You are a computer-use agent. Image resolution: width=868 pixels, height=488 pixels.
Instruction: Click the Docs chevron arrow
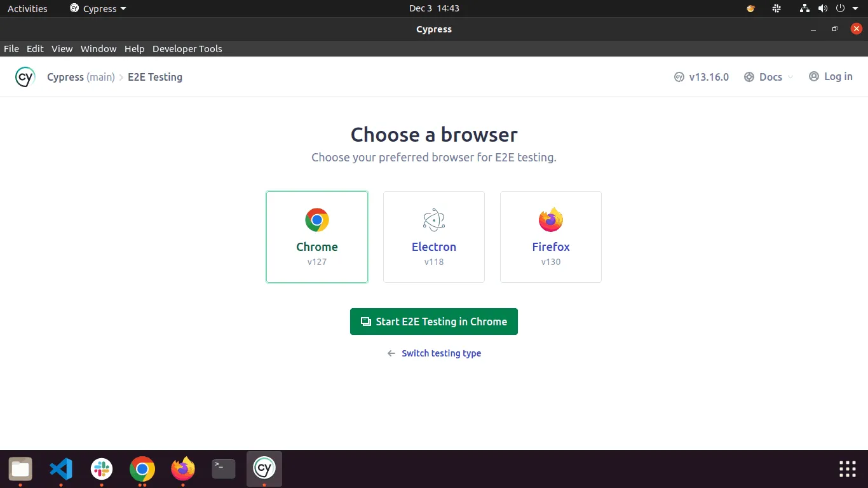coord(790,77)
